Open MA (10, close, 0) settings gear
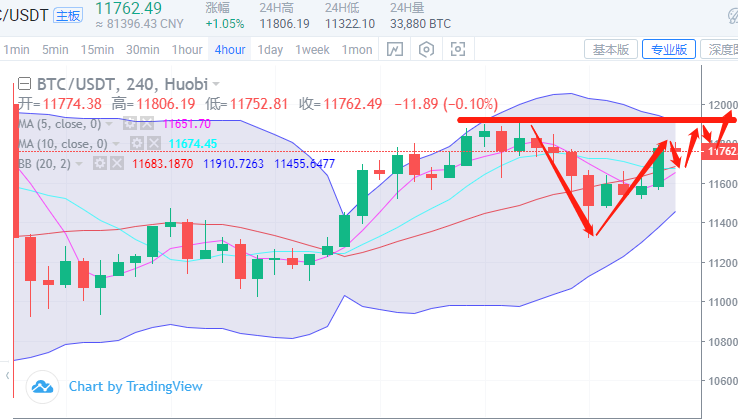Image resolution: width=738 pixels, height=419 pixels. coord(136,143)
